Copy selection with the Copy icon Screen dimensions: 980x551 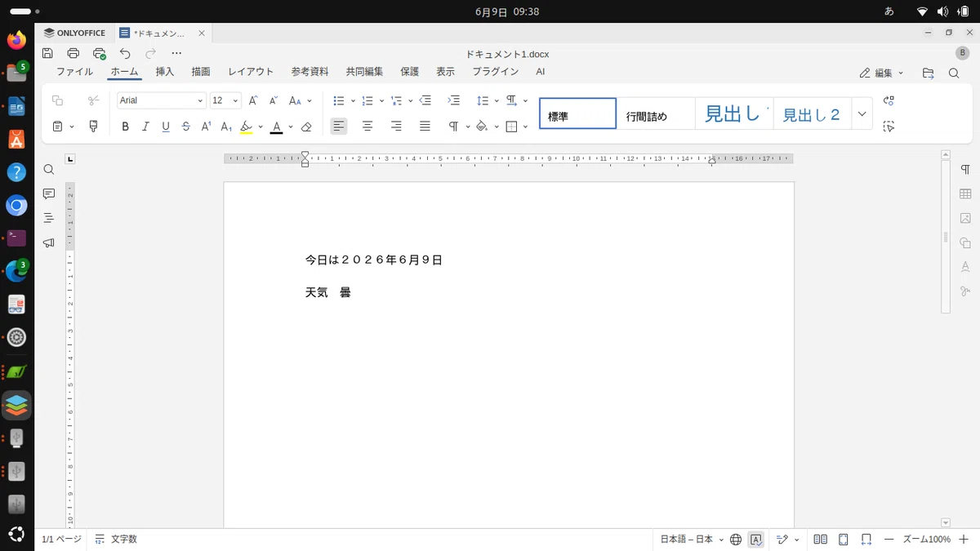[x=57, y=100]
